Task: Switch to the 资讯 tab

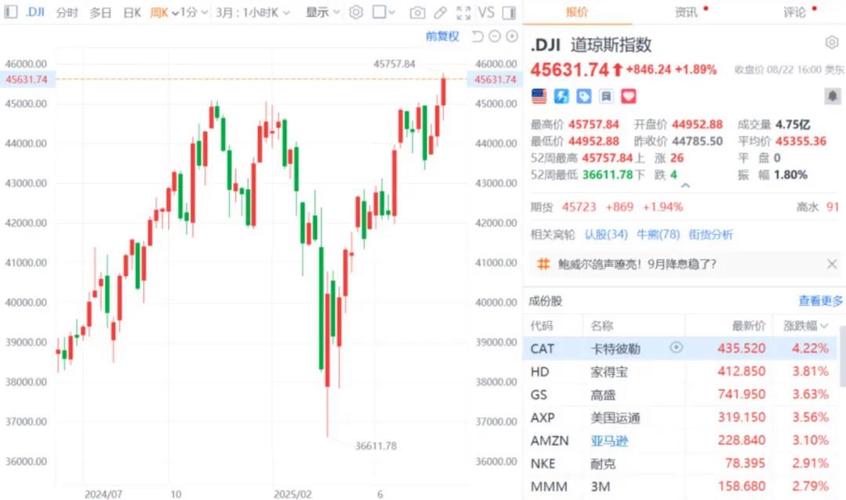Action: coord(687,13)
